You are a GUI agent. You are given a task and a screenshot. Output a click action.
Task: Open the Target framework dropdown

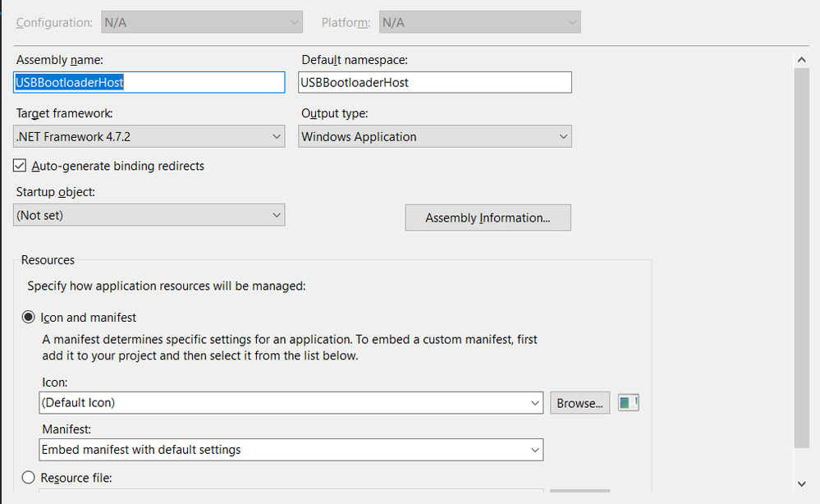point(276,135)
